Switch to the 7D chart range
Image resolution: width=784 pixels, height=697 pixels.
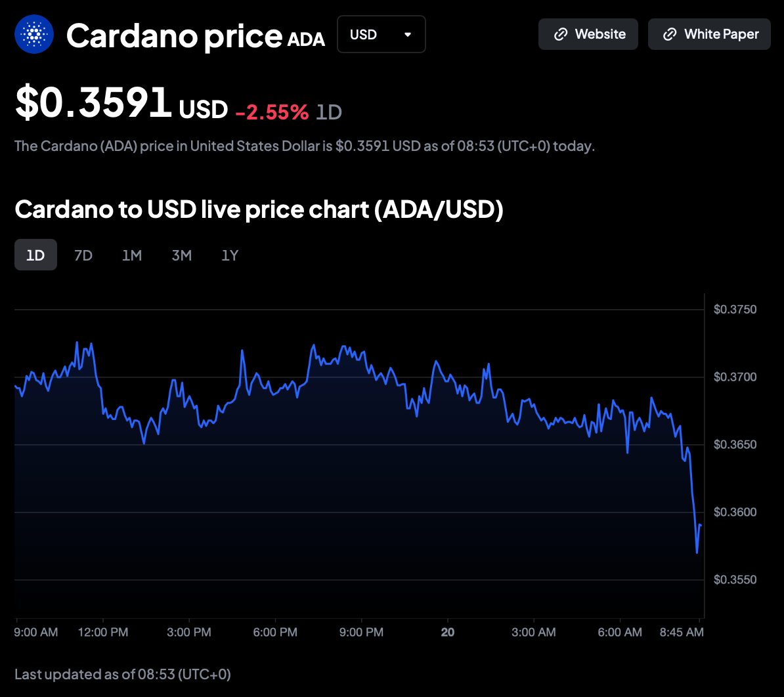click(x=83, y=255)
